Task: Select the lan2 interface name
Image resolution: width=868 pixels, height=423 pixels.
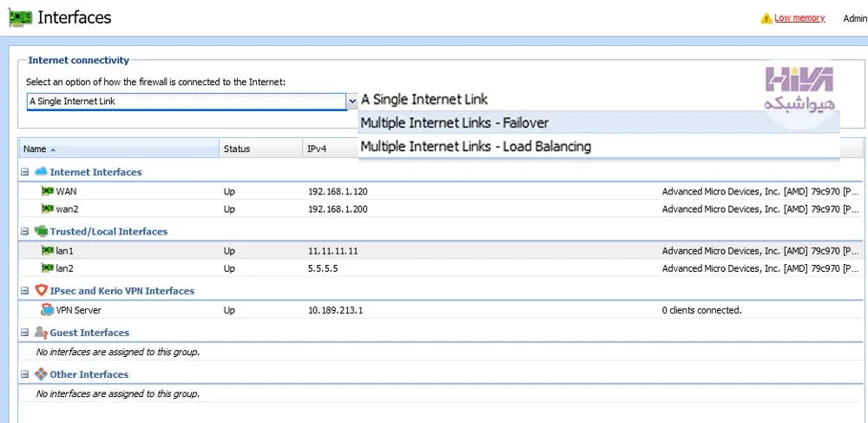Action: tap(65, 268)
